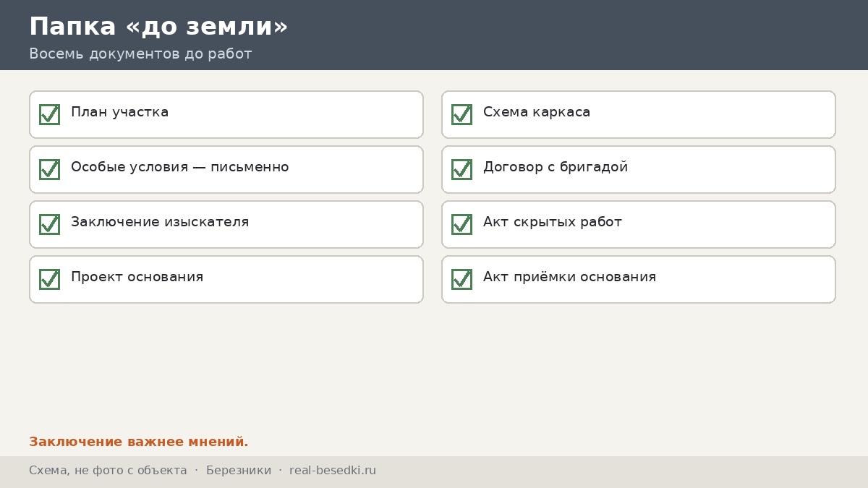The image size is (868, 488).
Task: Open the real-besedki.ru link in footer
Action: tap(333, 471)
